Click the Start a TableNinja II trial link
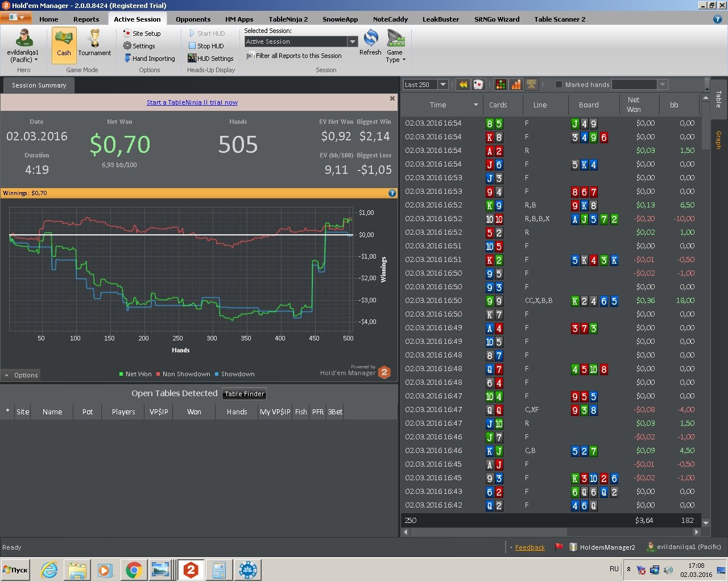This screenshot has width=728, height=582. point(192,102)
